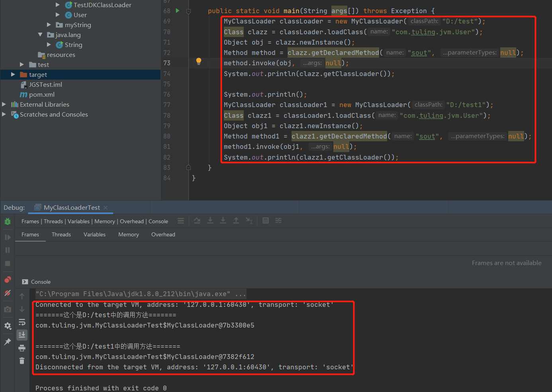Toggle Mute Breakpoints slashed red icon
552x392 pixels.
click(8, 293)
